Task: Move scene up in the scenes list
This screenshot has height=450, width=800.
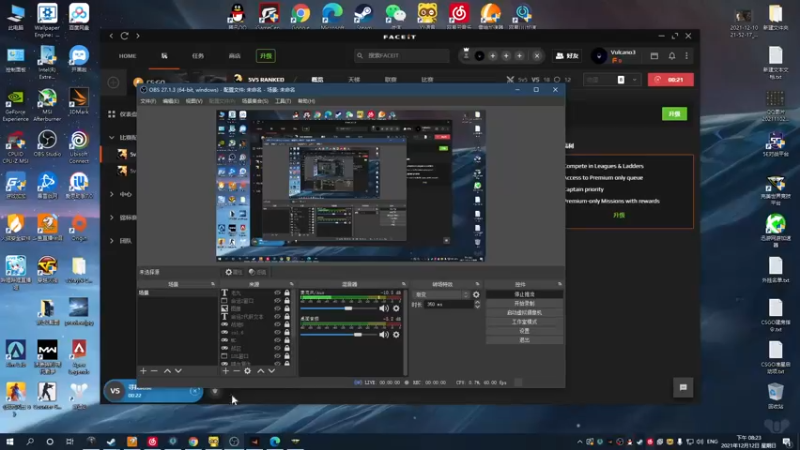Action: pyautogui.click(x=167, y=371)
